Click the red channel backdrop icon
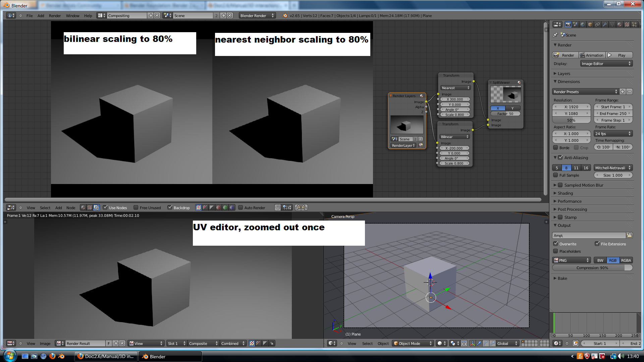 (x=218, y=207)
